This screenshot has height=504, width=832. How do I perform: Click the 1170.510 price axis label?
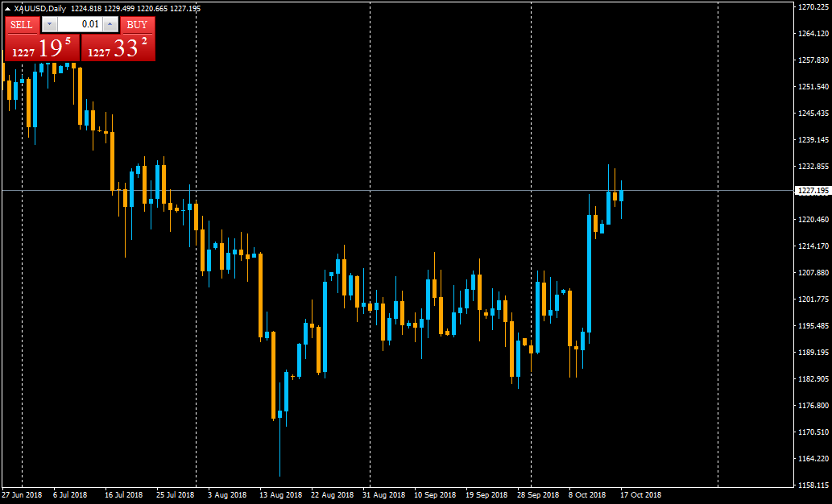[813, 432]
